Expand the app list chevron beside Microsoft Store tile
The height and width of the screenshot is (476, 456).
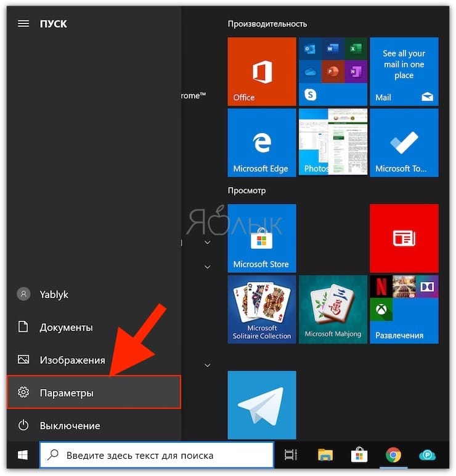pyautogui.click(x=208, y=242)
